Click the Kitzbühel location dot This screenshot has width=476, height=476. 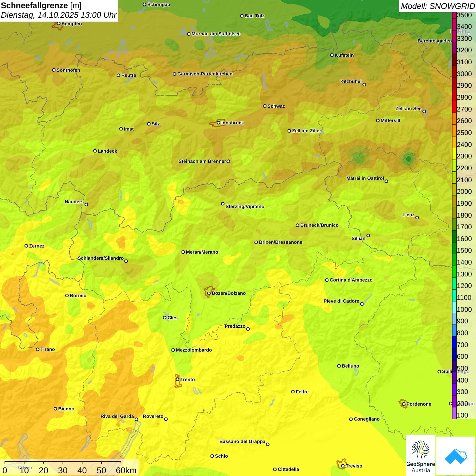point(364,85)
